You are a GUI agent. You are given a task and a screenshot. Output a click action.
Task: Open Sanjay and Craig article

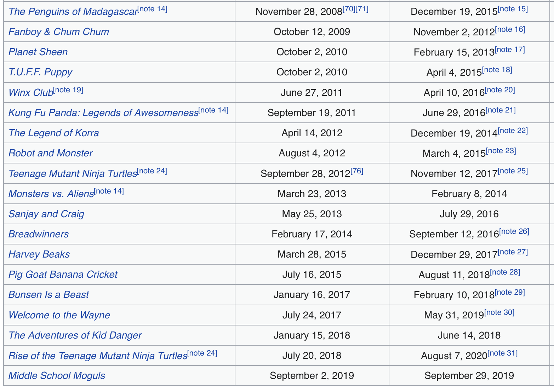(46, 214)
